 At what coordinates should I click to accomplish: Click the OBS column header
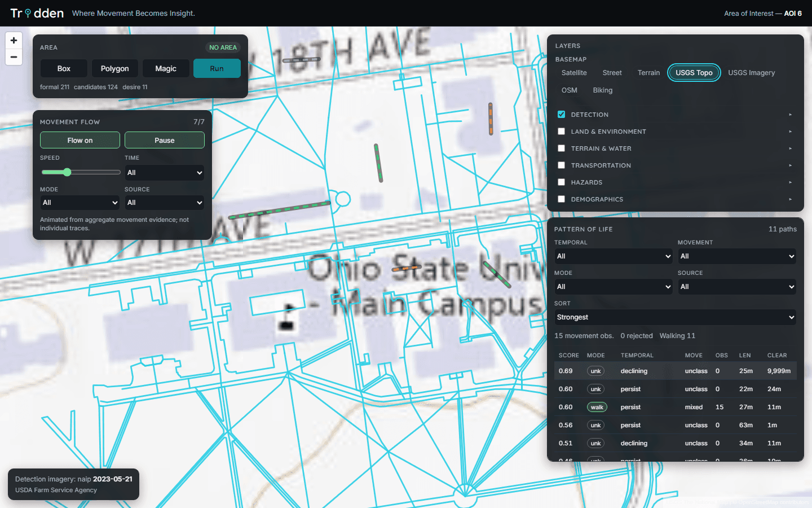point(722,355)
